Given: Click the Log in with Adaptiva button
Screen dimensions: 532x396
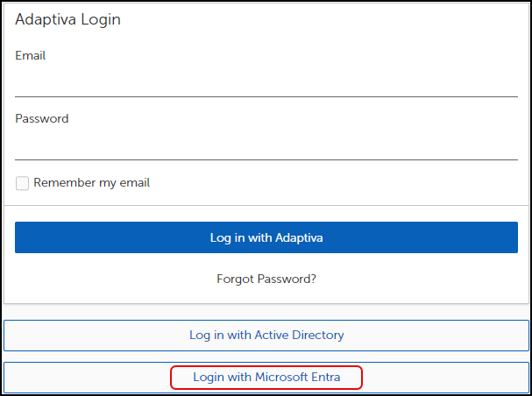Looking at the screenshot, I should coord(266,237).
